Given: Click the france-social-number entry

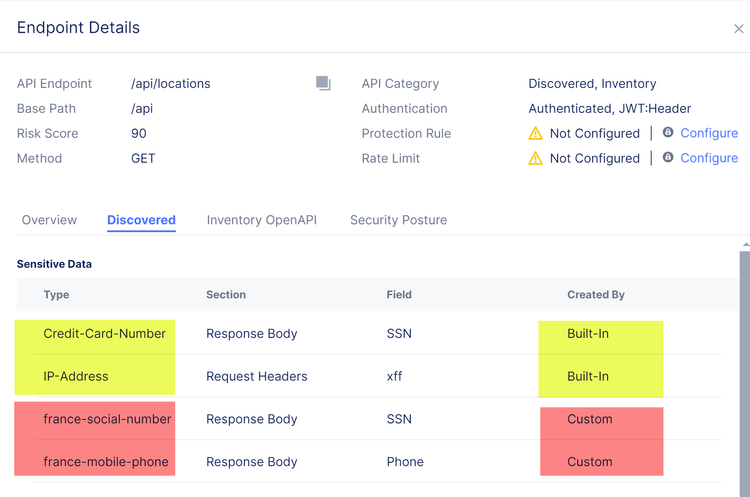Looking at the screenshot, I should point(108,419).
